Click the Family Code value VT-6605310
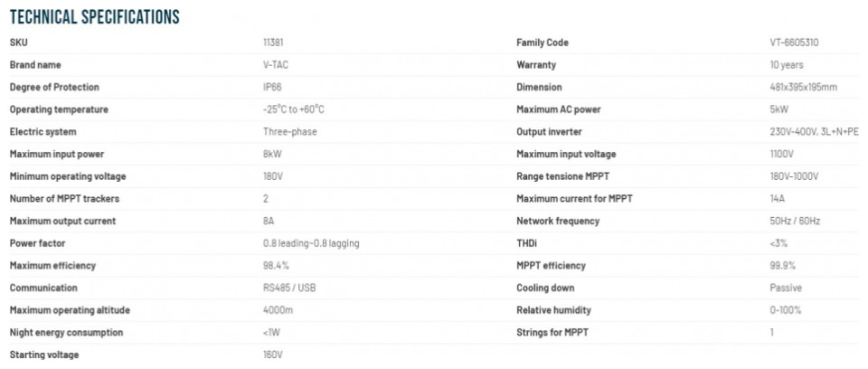Image resolution: width=868 pixels, height=369 pixels. [794, 43]
